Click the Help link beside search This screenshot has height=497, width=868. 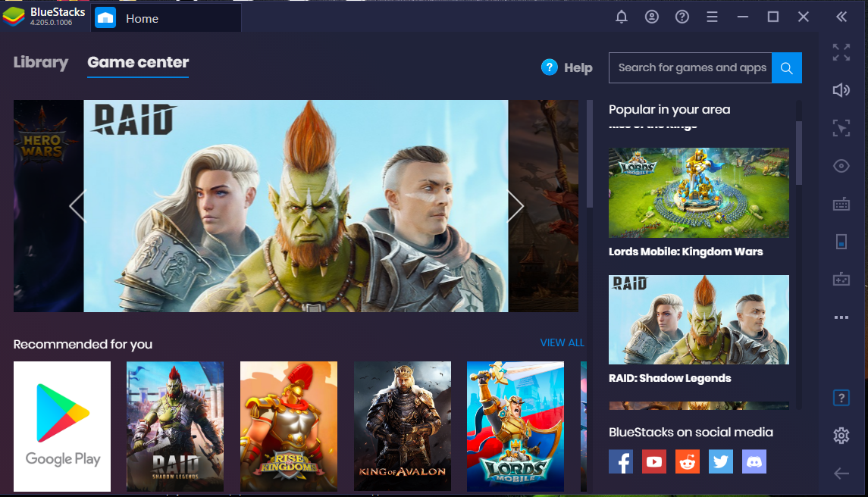tap(567, 67)
